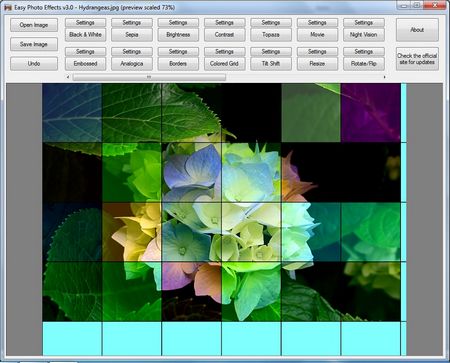Apply the Brightness effect

tap(178, 35)
